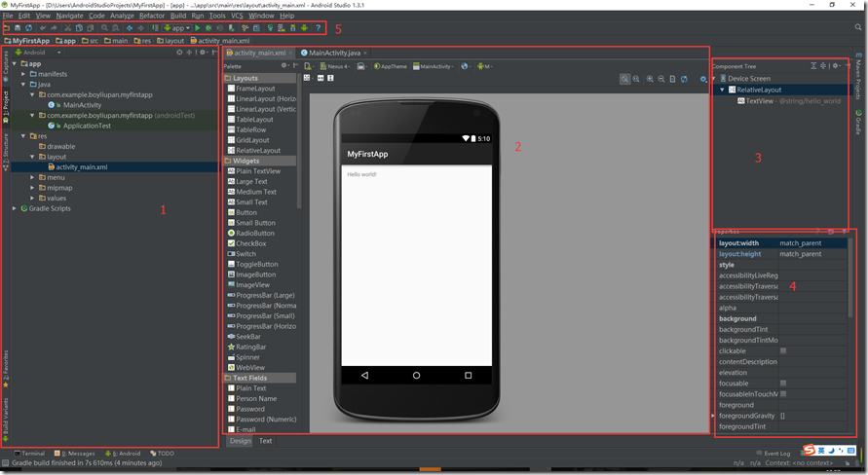Toggle the clickable property checkbox
Screen dimensions: 868x475
click(783, 351)
